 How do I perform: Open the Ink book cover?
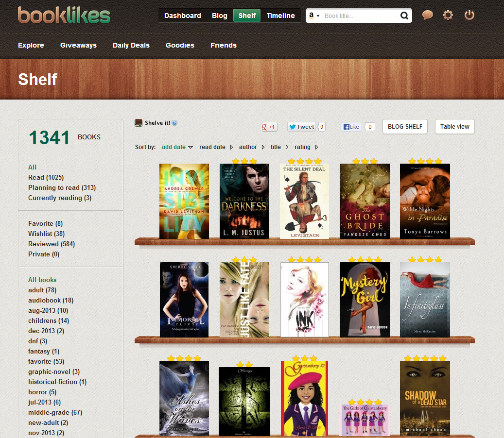[x=305, y=300]
